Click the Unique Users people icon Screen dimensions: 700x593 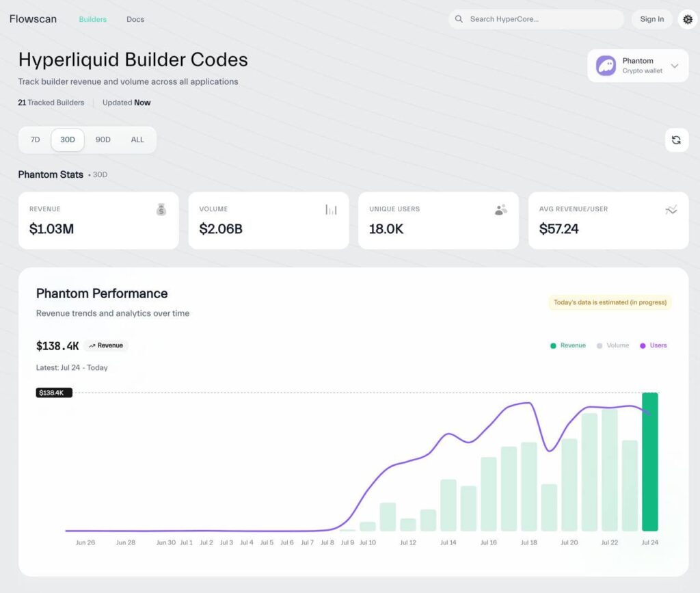coord(501,210)
